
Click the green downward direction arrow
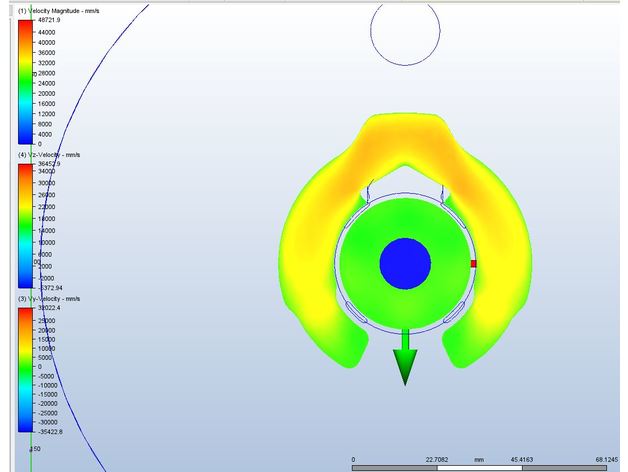pos(404,362)
